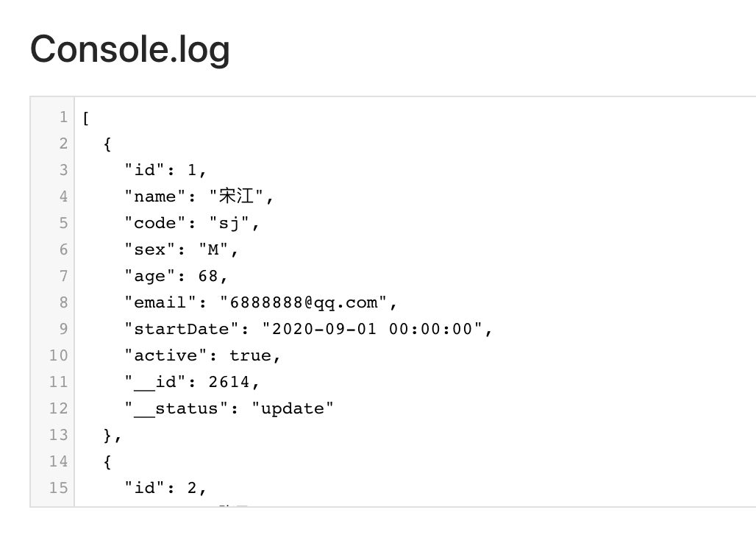Image resolution: width=756 pixels, height=546 pixels.
Task: Click line number 13 in the gutter
Action: click(x=59, y=435)
